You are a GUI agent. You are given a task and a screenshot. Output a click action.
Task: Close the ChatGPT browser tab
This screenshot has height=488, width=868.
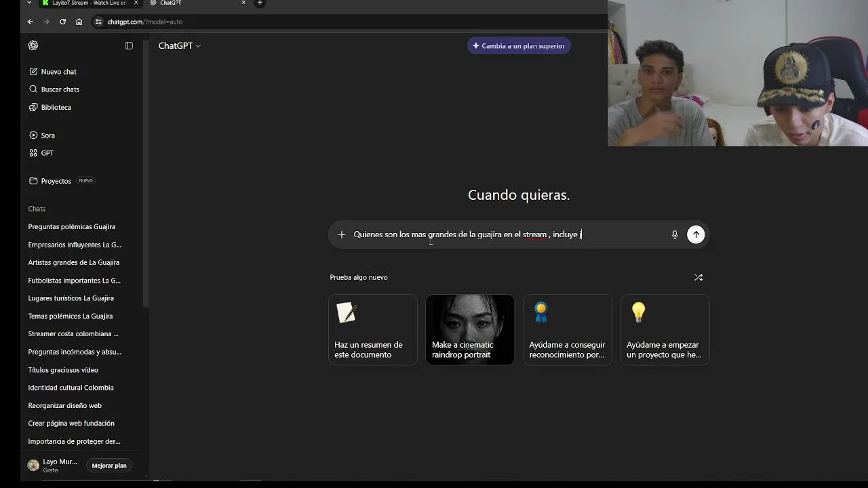pyautogui.click(x=243, y=3)
